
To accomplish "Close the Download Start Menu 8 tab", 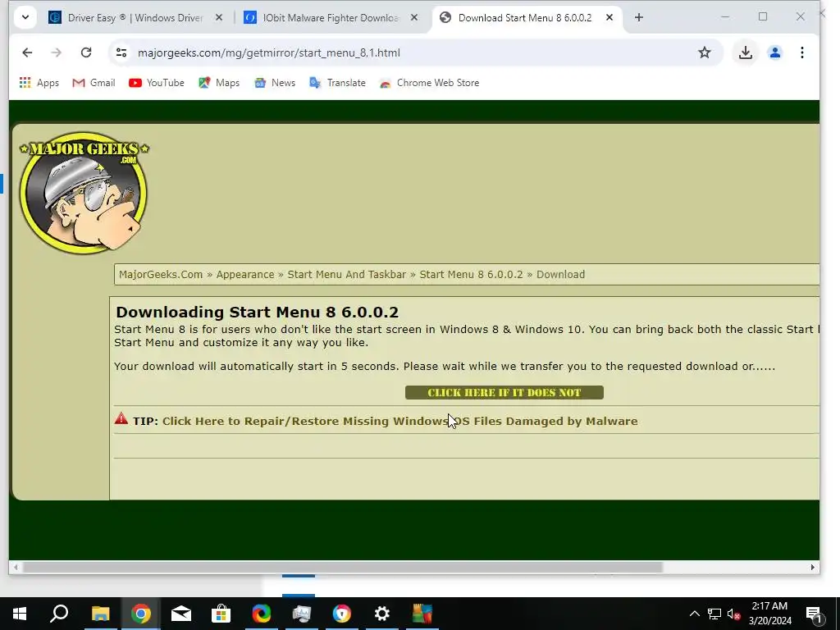I will coord(609,18).
